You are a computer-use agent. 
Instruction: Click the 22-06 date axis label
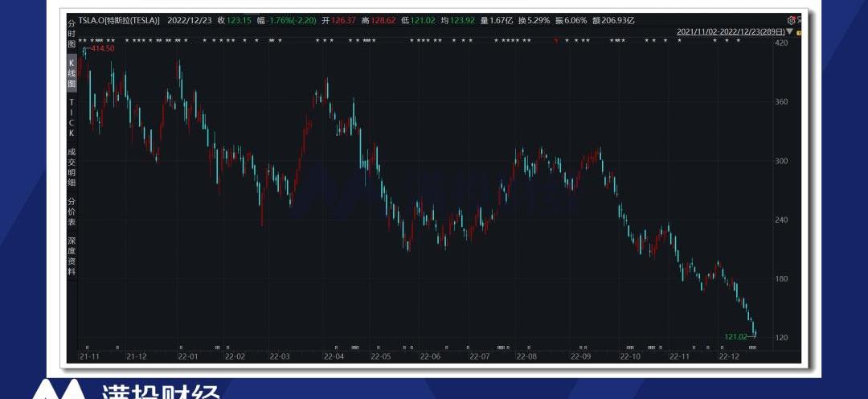pyautogui.click(x=430, y=356)
